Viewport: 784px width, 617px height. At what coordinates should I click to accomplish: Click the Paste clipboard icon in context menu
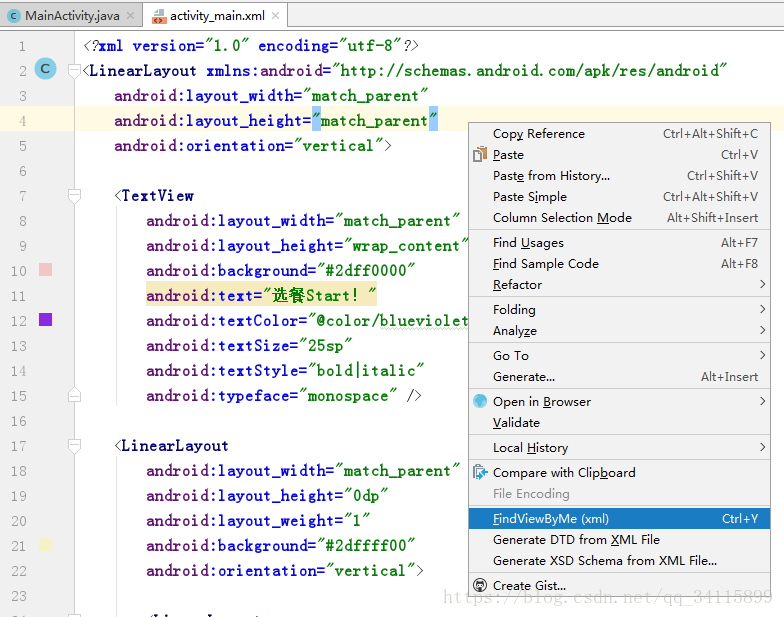point(480,154)
